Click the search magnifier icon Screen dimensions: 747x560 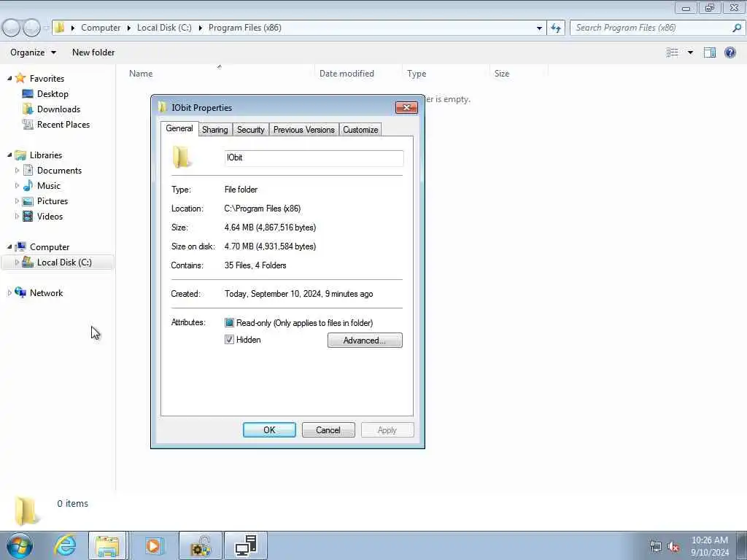[x=737, y=28]
